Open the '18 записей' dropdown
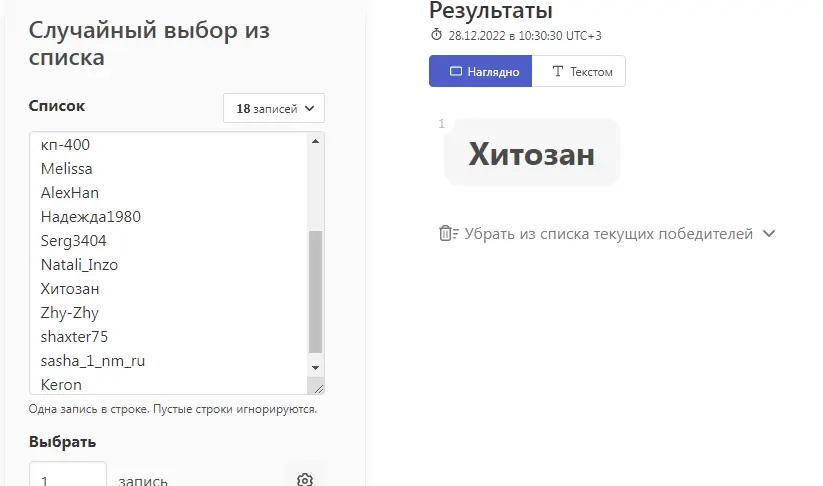 274,108
